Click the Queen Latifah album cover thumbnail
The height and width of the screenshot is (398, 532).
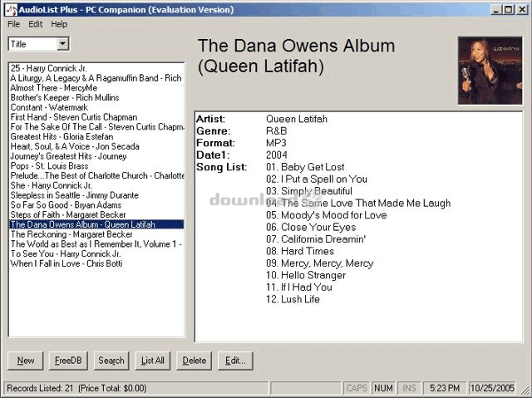[x=490, y=71]
